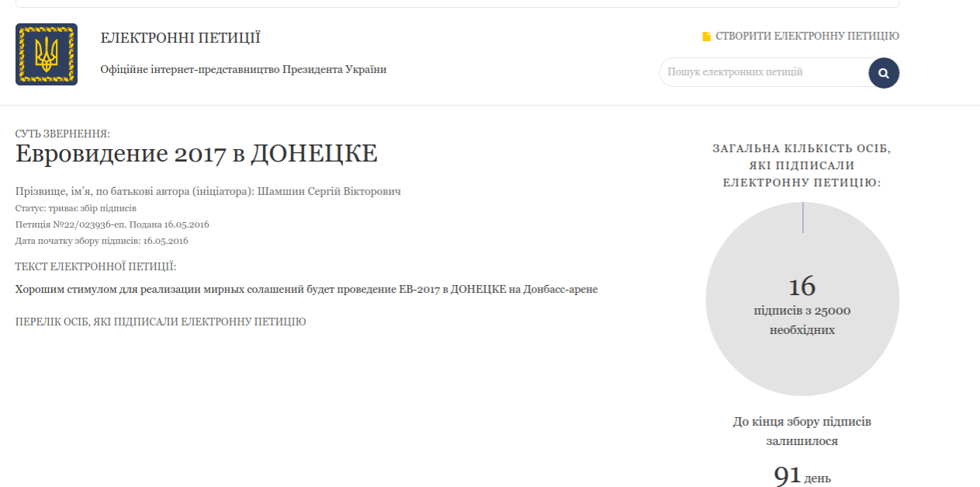Click the author name 'Шамшин Сергій Вікторович'
Viewport: 980px width, 487px height.
click(x=328, y=191)
